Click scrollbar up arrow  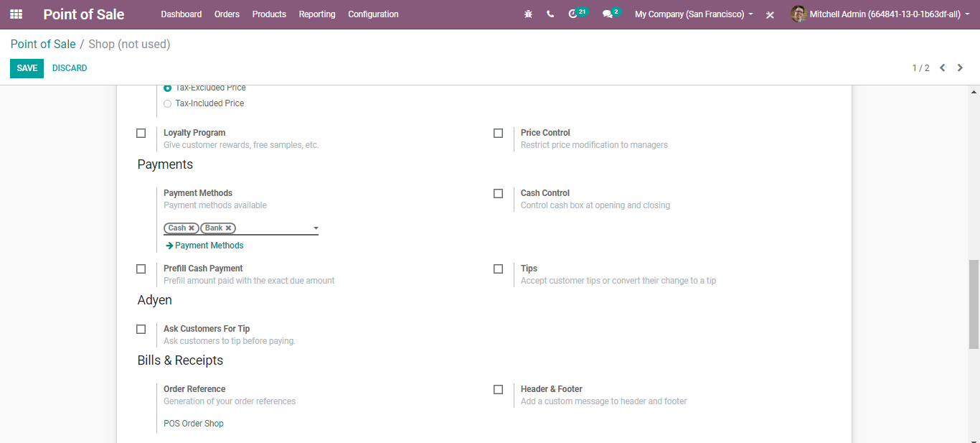pyautogui.click(x=974, y=92)
